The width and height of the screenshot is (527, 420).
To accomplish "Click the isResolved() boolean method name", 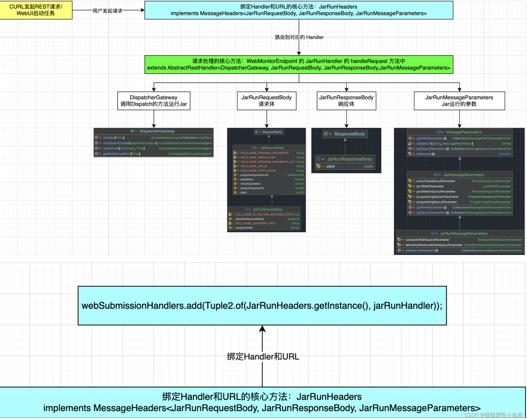I will pyautogui.click(x=425, y=154).
